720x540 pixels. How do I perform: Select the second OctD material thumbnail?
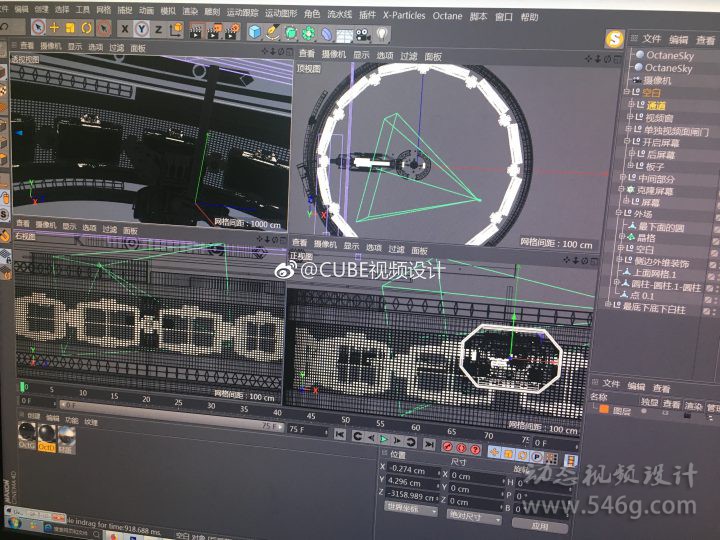coord(45,436)
